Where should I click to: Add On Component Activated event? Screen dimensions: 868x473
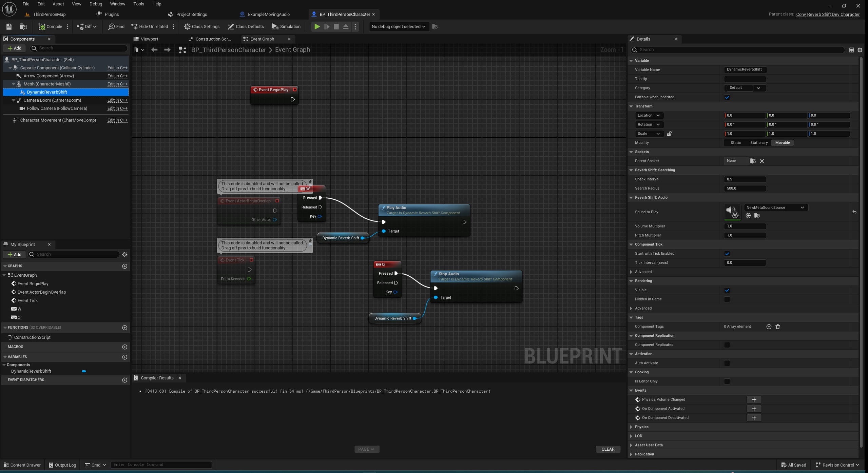(754, 409)
